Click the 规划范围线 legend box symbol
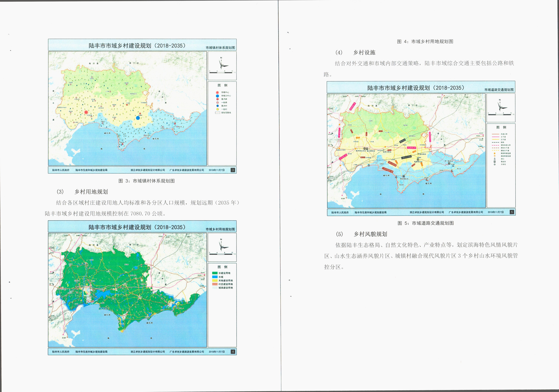Viewport: 559px width, 392px height. pos(218,113)
